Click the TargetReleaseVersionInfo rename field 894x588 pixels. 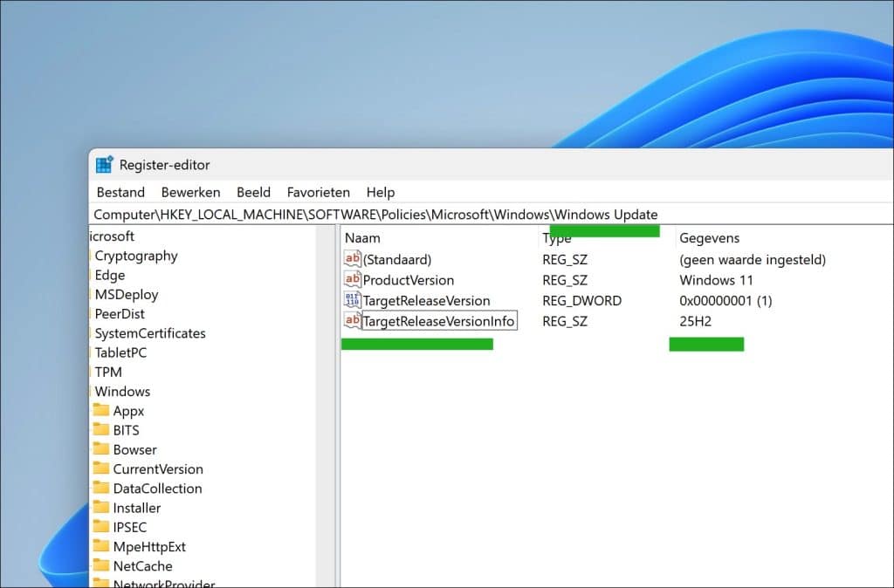tap(440, 321)
